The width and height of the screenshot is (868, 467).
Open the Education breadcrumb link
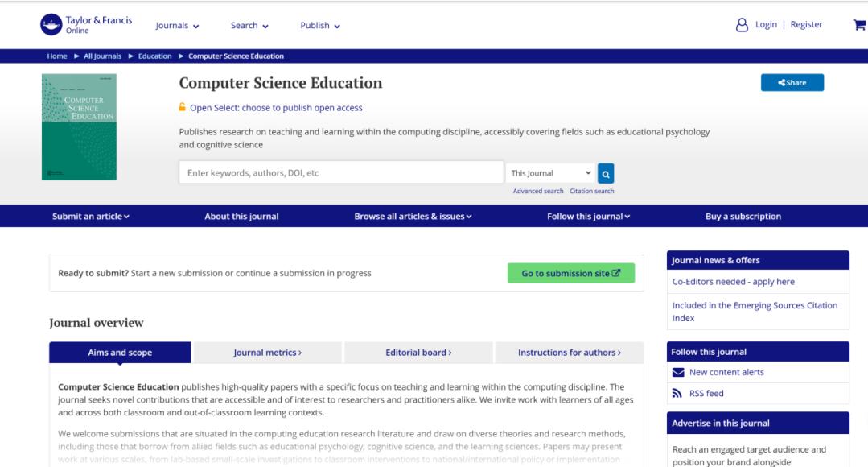(155, 56)
